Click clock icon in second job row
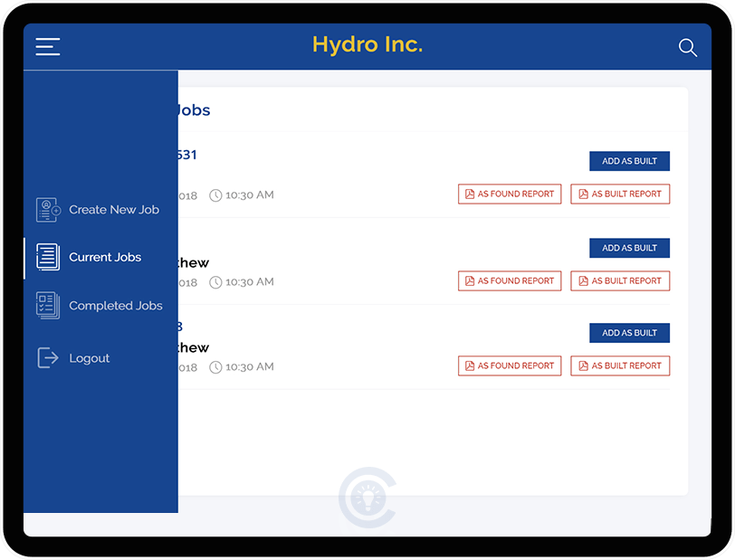Viewport: 735px width, 560px height. [x=215, y=282]
